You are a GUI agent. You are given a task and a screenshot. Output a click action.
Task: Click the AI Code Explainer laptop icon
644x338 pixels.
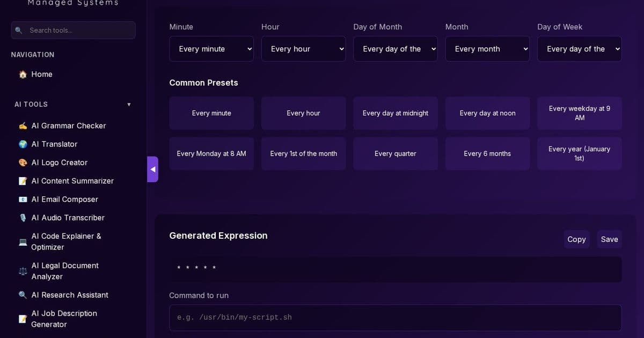23,241
